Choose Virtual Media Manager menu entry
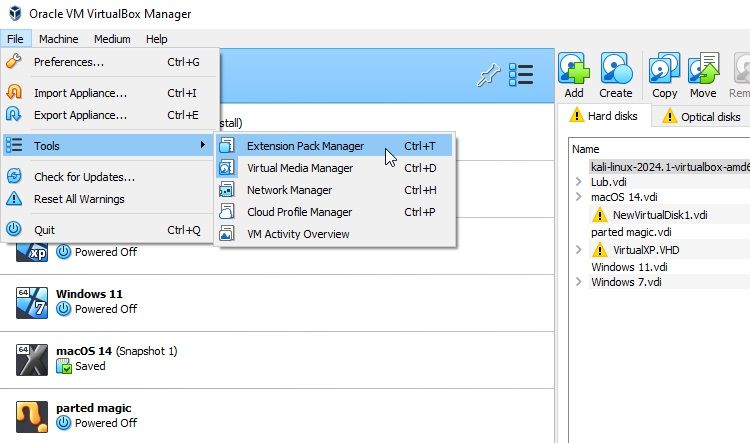The height and width of the screenshot is (443, 750). point(300,168)
